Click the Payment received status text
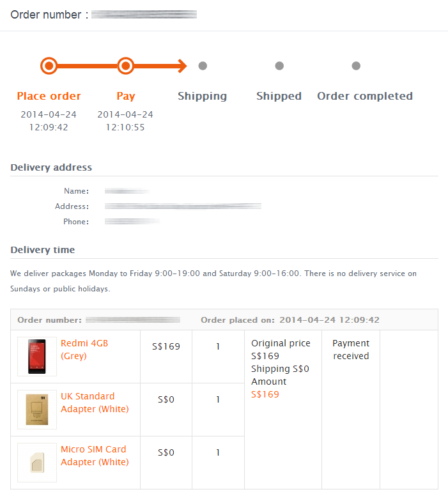Screen dimensions: 448x501 (351, 350)
